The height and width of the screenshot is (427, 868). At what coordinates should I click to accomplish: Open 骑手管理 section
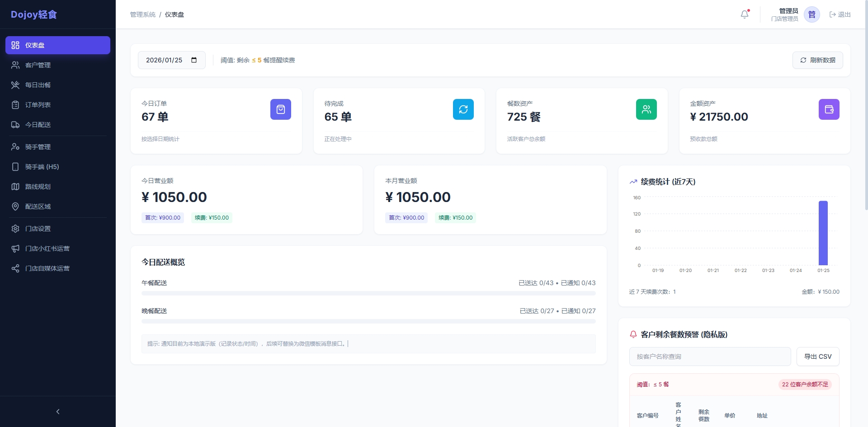click(x=38, y=147)
